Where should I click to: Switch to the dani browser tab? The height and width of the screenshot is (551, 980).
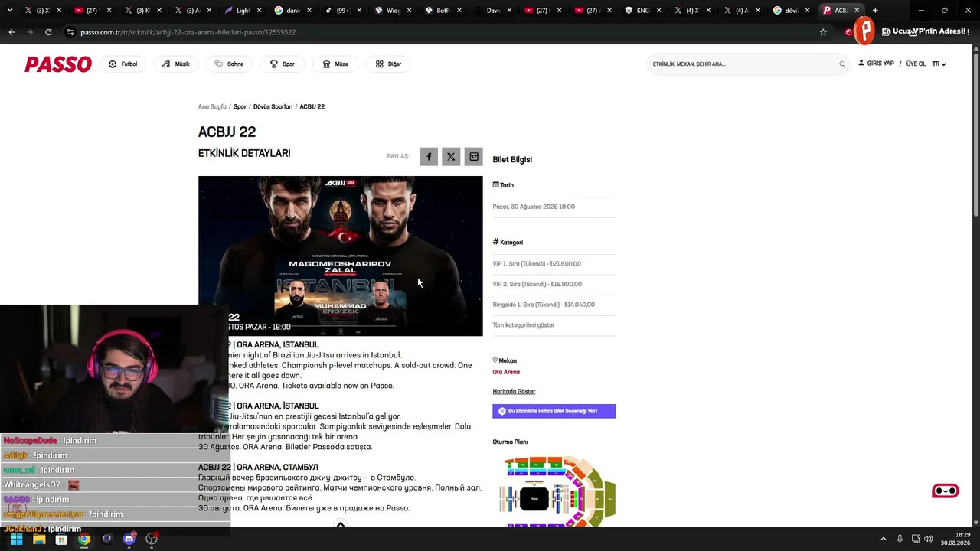pos(293,11)
